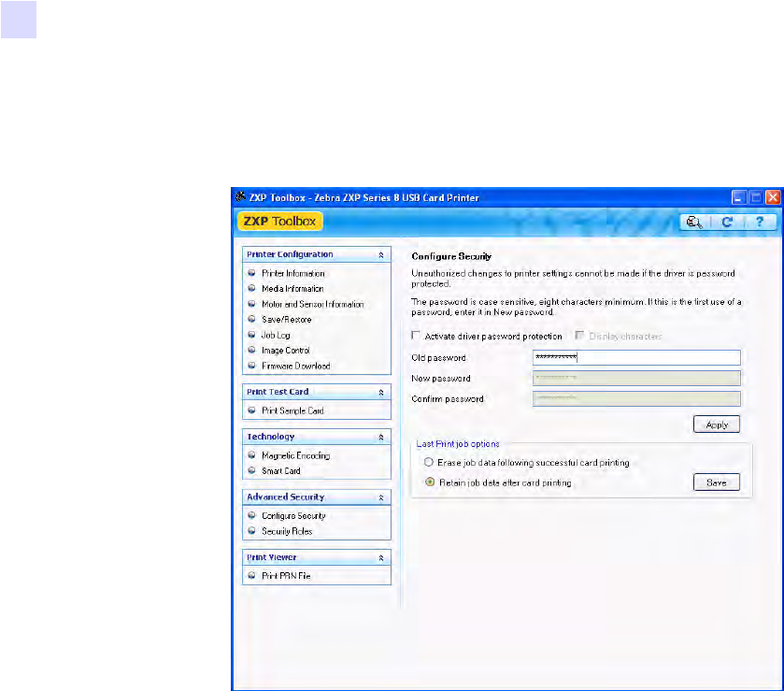Click bullet icon beside Print PRN File
This screenshot has width=784, height=691.
click(252, 576)
